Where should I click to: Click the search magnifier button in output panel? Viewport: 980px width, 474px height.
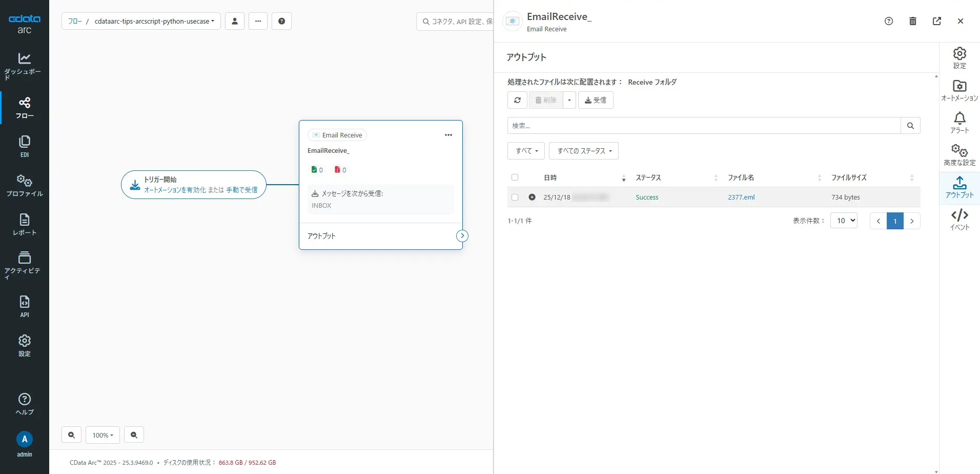[910, 126]
